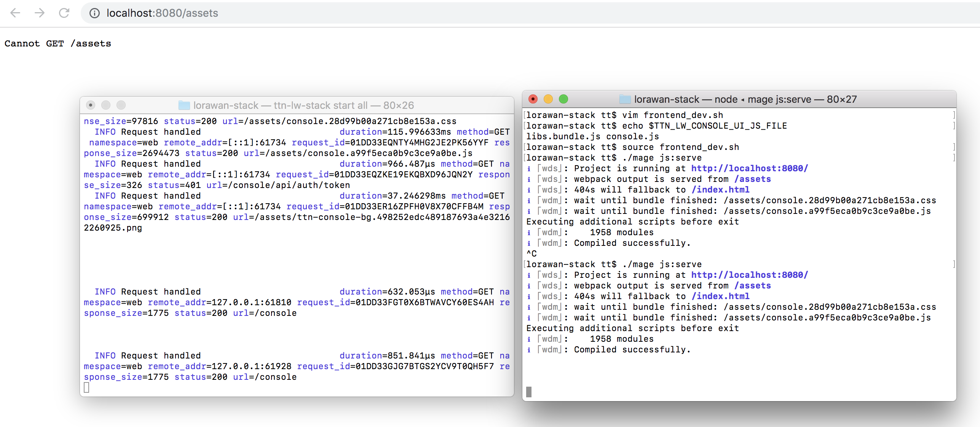The width and height of the screenshot is (980, 427).
Task: Click the blue INFO label on a log line
Action: click(105, 132)
